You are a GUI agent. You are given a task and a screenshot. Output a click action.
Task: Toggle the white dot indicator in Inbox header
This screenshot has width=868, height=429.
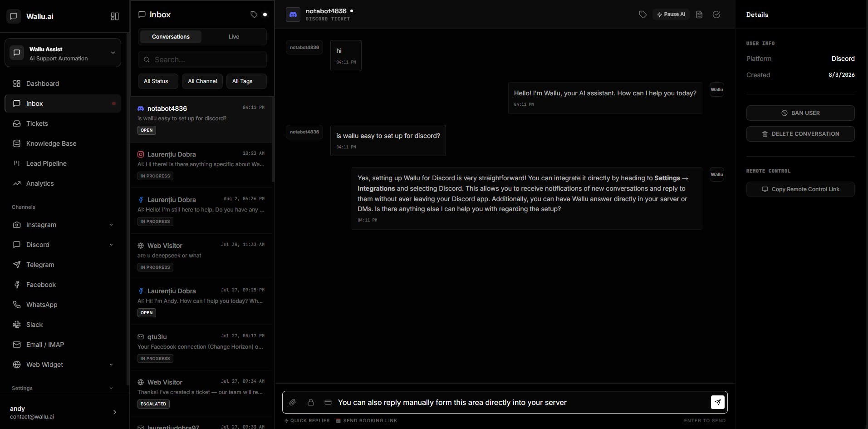265,15
